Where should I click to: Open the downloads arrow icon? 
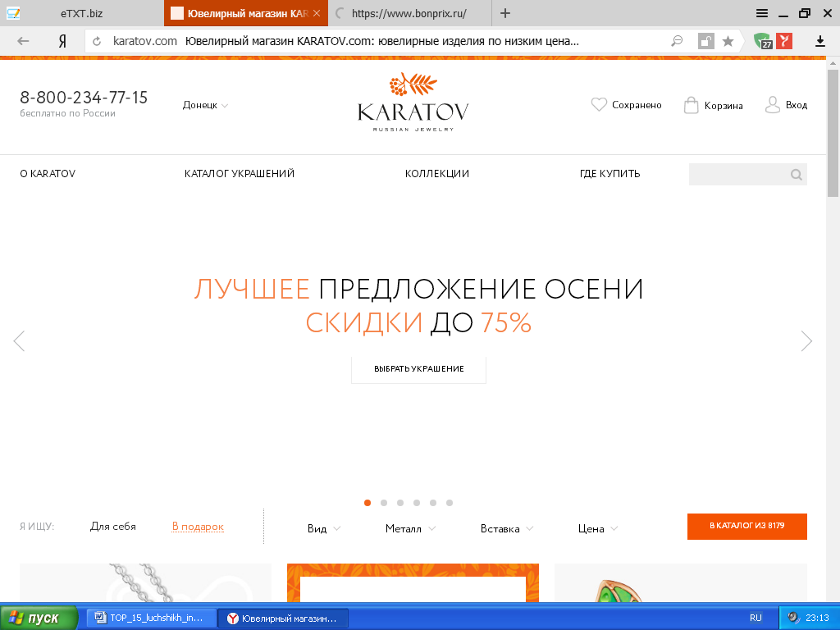819,41
